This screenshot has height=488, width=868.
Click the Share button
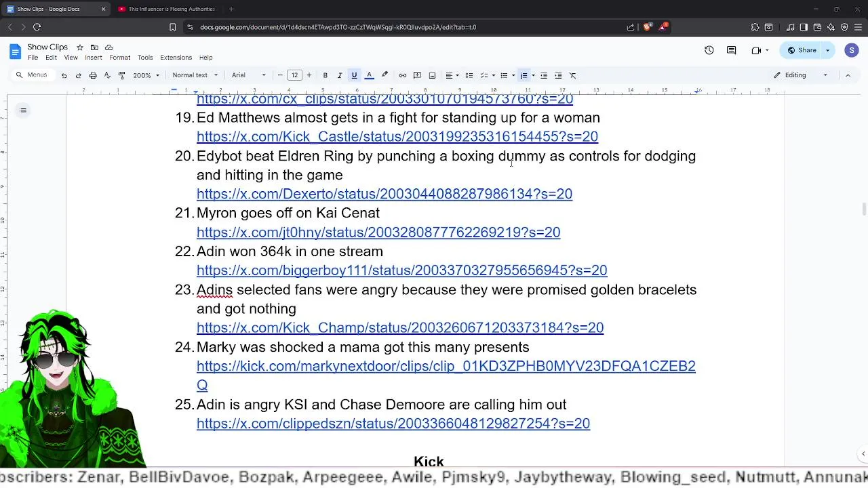(x=801, y=50)
